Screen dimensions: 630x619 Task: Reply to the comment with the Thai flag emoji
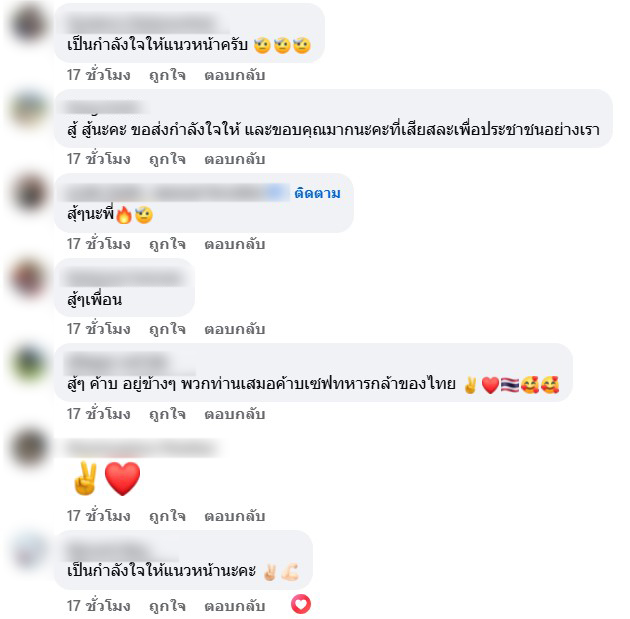235,414
